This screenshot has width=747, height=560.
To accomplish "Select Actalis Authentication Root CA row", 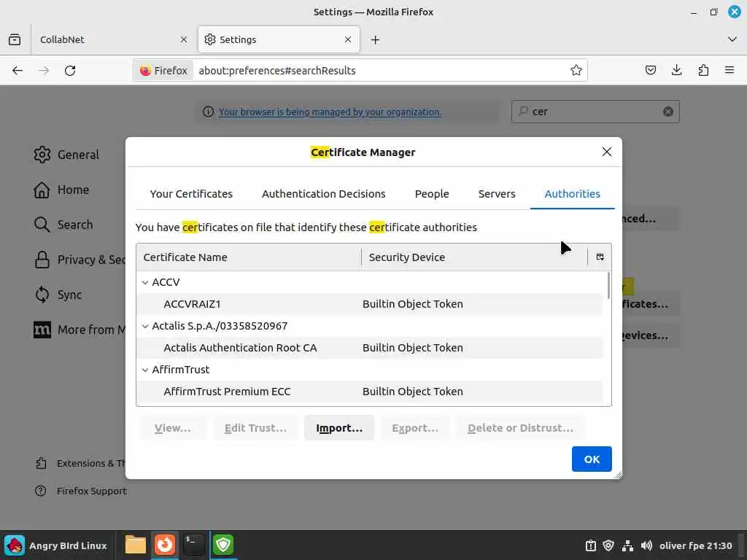I will click(x=370, y=348).
